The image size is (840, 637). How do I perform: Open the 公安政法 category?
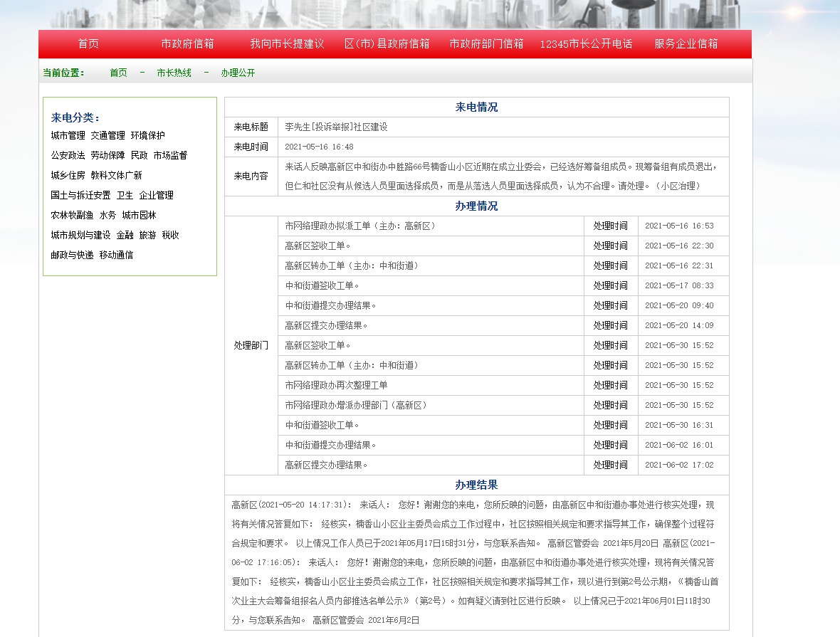coord(68,155)
